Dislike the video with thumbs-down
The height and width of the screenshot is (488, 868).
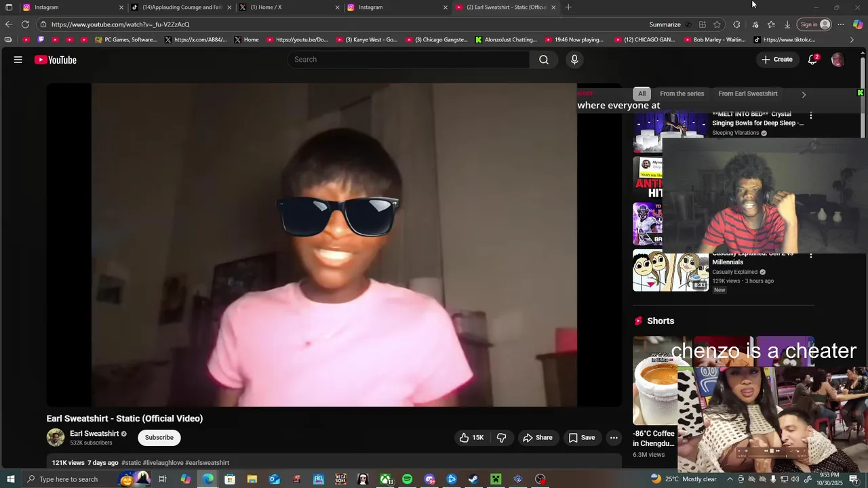[502, 438]
